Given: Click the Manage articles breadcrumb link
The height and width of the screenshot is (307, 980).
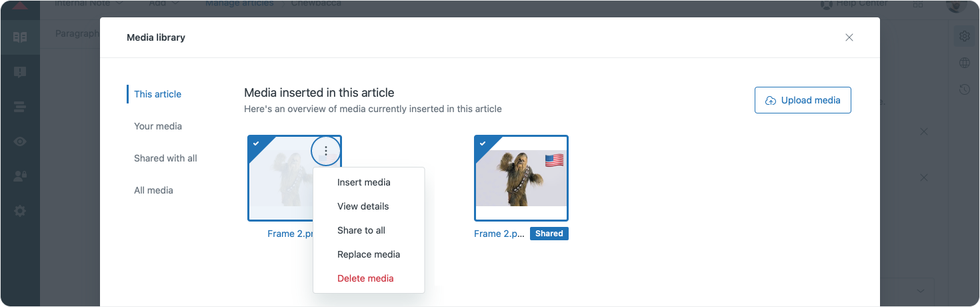Looking at the screenshot, I should pos(239,3).
